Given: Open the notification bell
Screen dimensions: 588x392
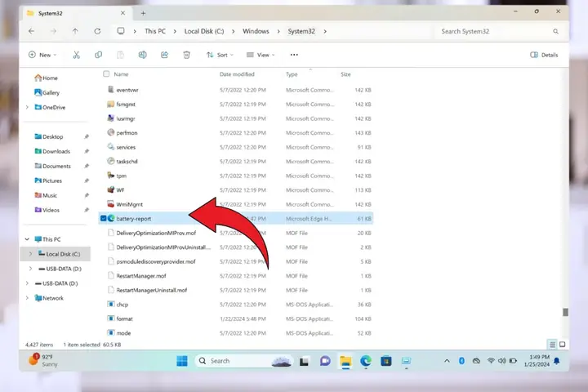Looking at the screenshot, I should 557,361.
